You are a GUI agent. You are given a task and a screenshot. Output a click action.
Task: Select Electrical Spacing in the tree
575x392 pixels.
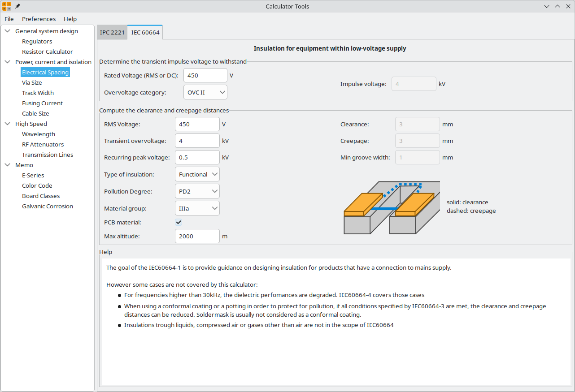tap(45, 72)
